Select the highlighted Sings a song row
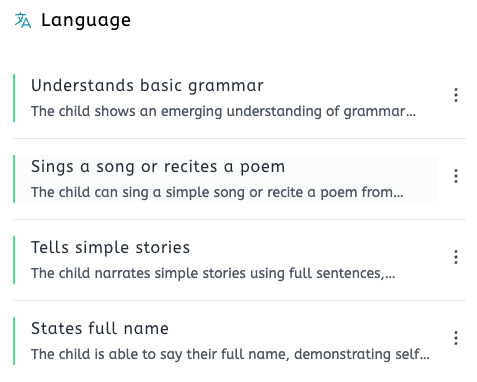The width and height of the screenshot is (477, 382). click(x=225, y=179)
